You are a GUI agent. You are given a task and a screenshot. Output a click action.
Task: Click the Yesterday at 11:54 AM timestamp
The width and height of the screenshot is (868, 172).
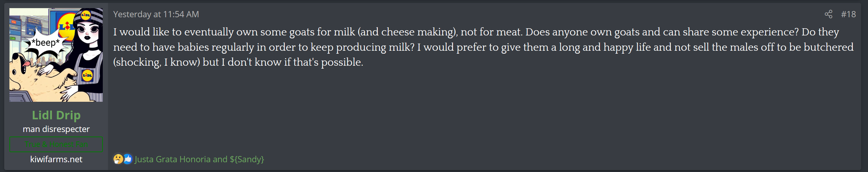[156, 14]
